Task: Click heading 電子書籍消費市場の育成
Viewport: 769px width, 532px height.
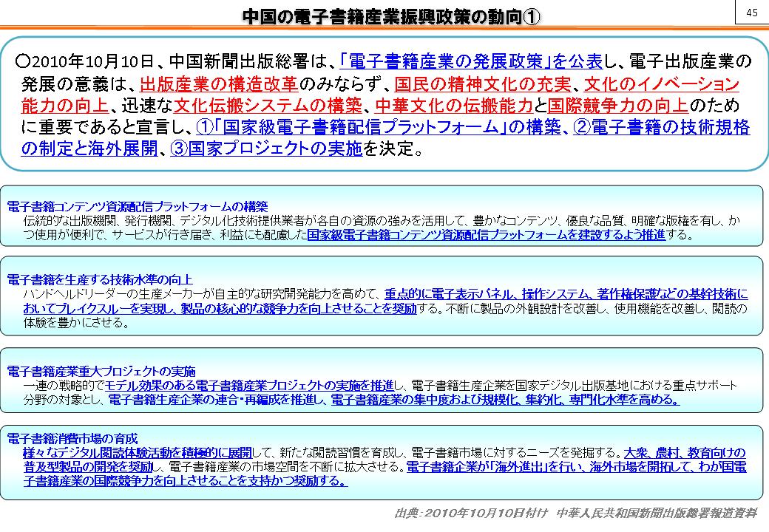Action: click(x=72, y=438)
